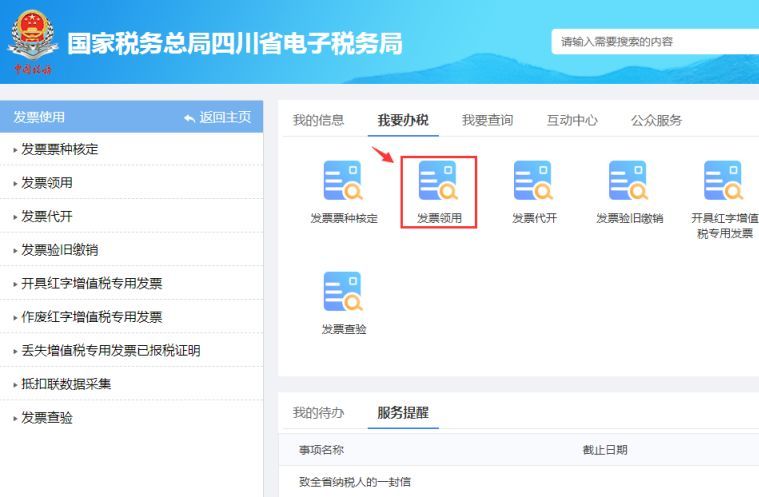Open the 我要查询 tab

pyautogui.click(x=487, y=120)
